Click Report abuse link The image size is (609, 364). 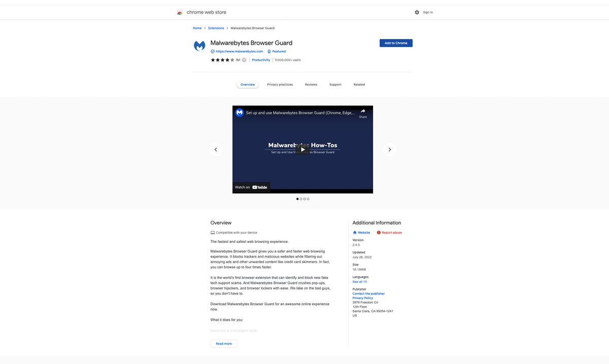[x=392, y=233]
